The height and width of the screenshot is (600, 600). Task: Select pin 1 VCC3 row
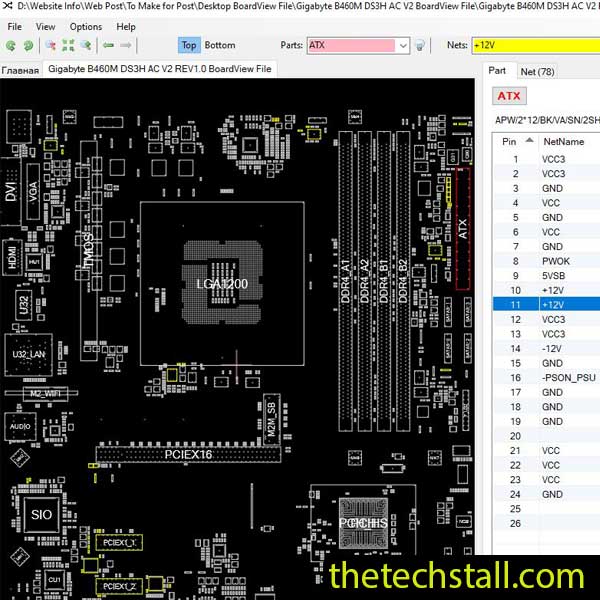[x=546, y=159]
